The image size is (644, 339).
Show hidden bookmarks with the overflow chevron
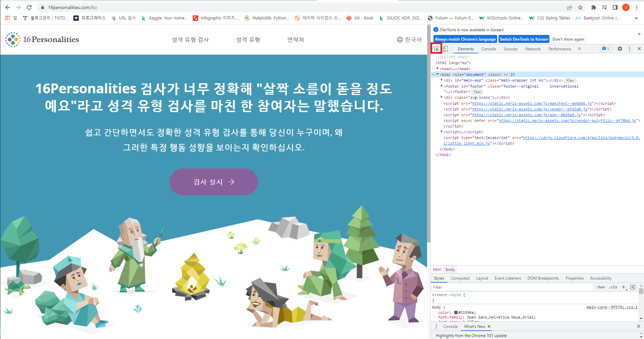[x=636, y=18]
